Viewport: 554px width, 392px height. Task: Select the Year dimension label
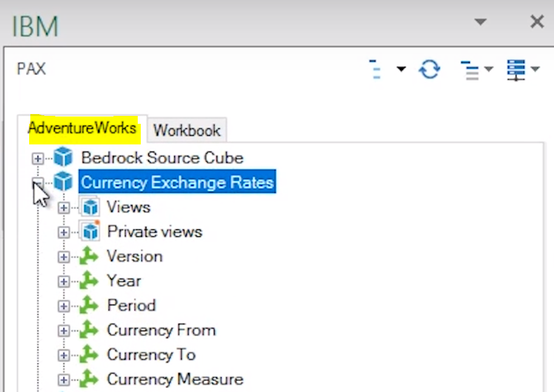click(x=124, y=281)
